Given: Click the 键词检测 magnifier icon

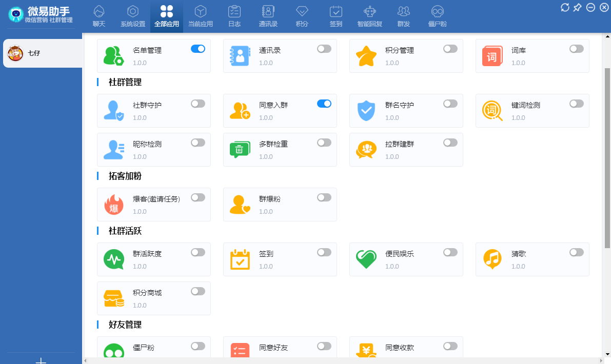Looking at the screenshot, I should coord(492,111).
